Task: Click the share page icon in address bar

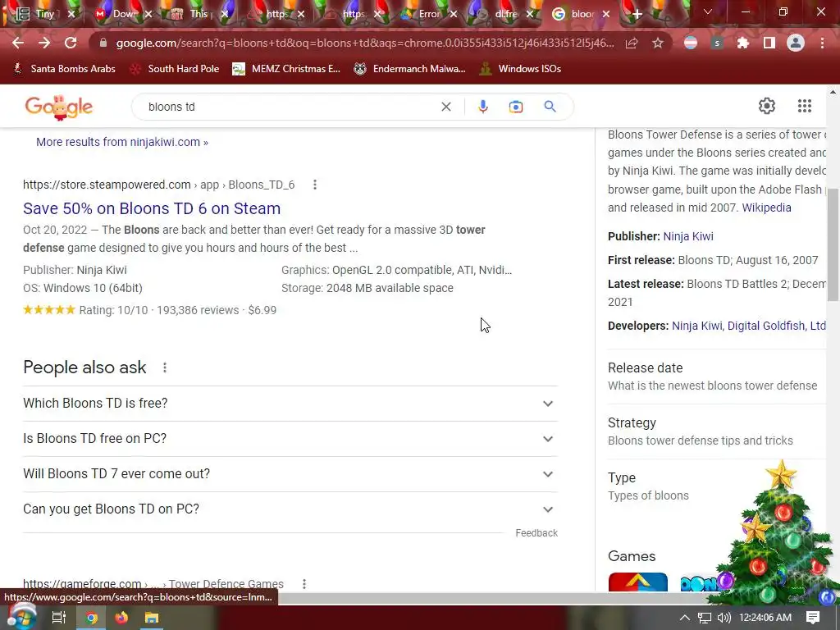Action: pyautogui.click(x=632, y=43)
